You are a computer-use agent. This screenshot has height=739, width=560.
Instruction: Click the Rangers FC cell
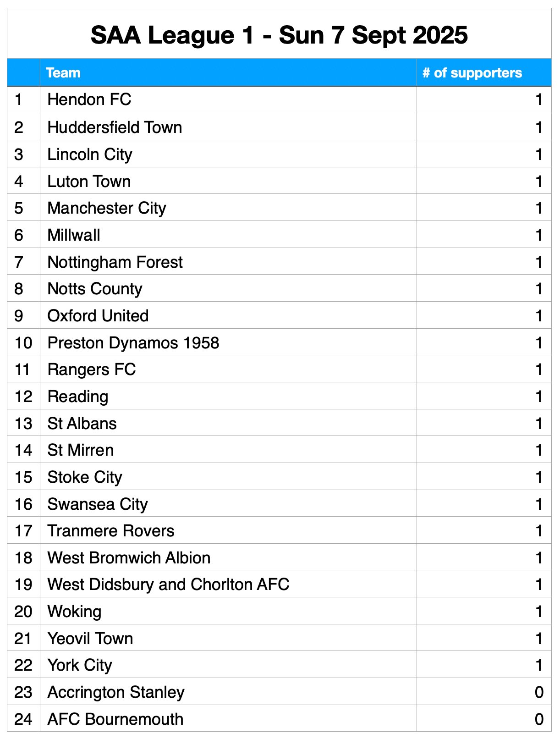click(92, 369)
